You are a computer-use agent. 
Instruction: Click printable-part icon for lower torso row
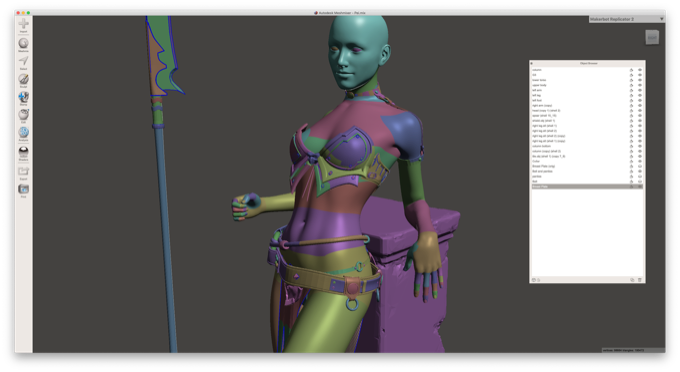pos(631,80)
